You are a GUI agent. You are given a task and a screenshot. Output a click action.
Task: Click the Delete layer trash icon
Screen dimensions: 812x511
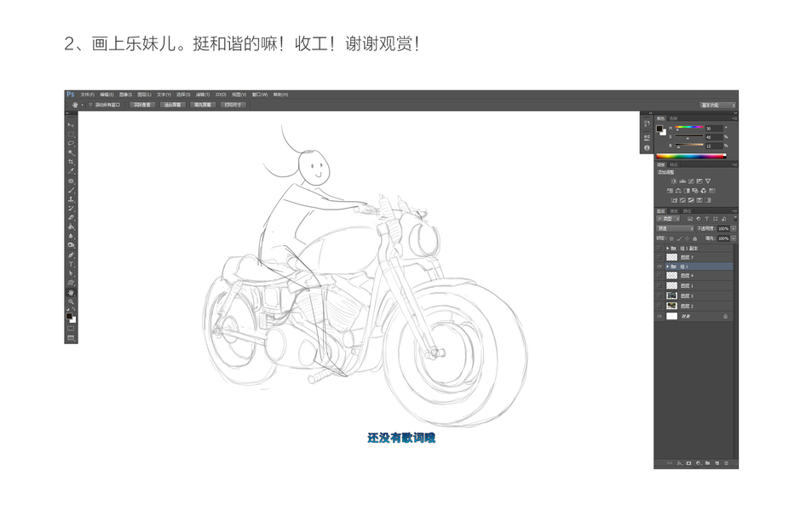pos(726,462)
